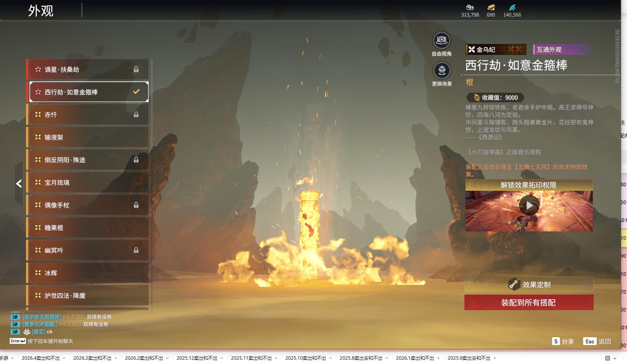Image resolution: width=627 pixels, height=364 pixels.
Task: Collapse the skin list with left arrow
Action: (x=19, y=184)
